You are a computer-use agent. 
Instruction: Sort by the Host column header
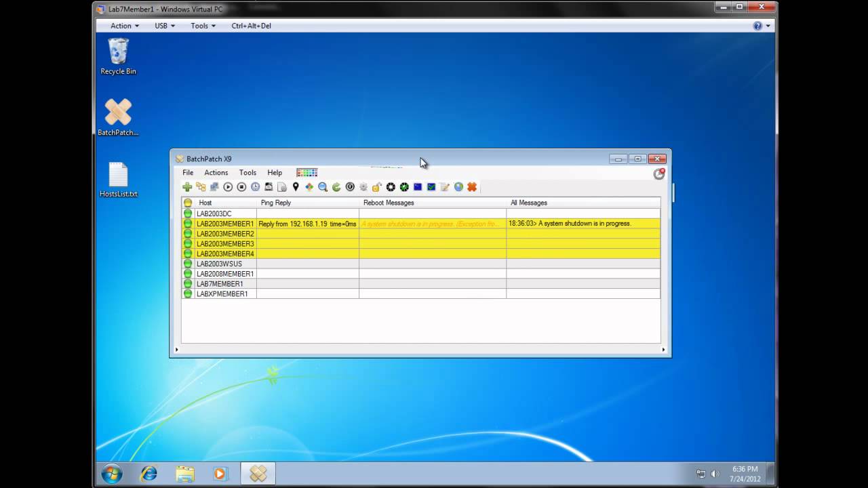(225, 203)
